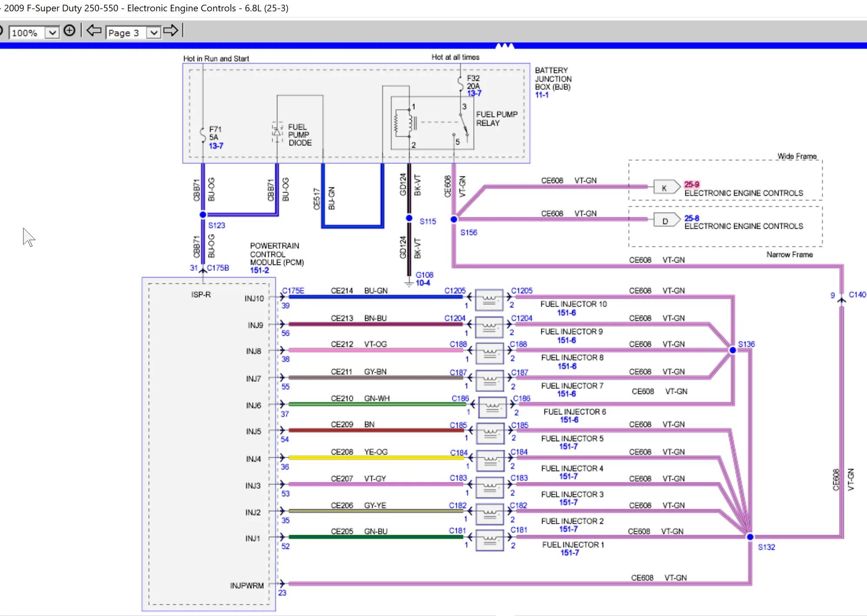Click connector label C140

click(x=857, y=295)
